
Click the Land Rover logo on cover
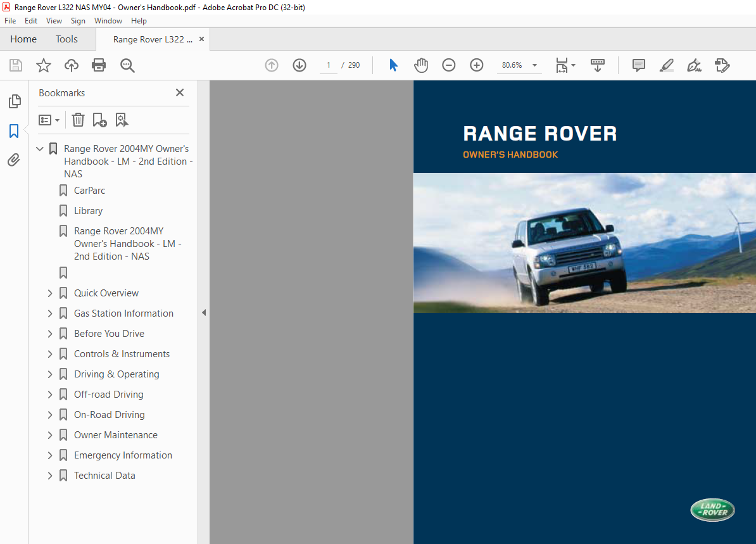[x=712, y=510]
